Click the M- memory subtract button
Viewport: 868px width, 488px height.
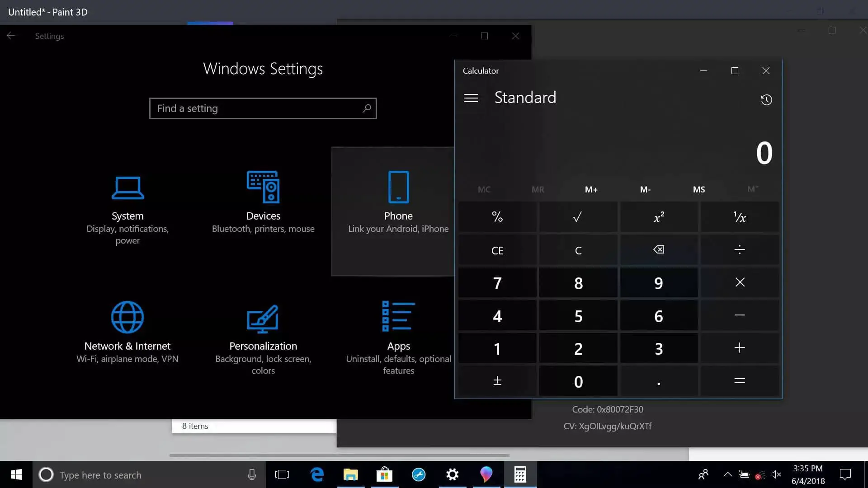click(x=645, y=189)
